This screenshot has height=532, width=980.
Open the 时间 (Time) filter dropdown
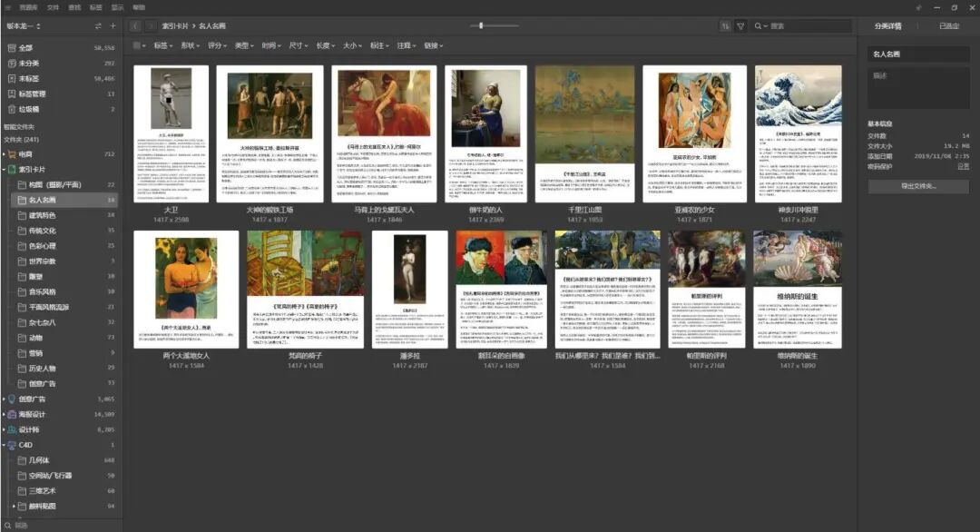coord(271,45)
